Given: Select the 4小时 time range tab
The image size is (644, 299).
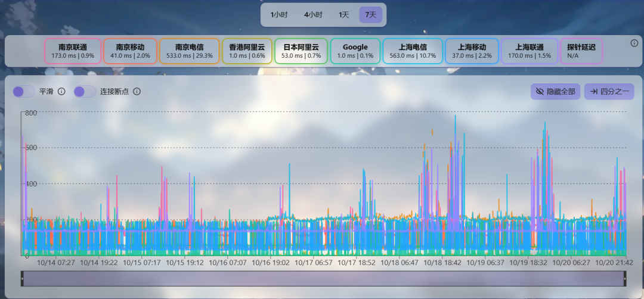Looking at the screenshot, I should coord(313,15).
